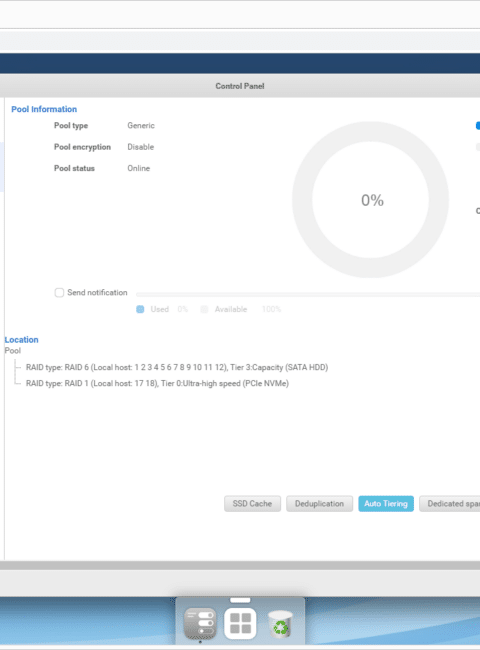
Task: Click the Pool Information heading
Action: 44,109
